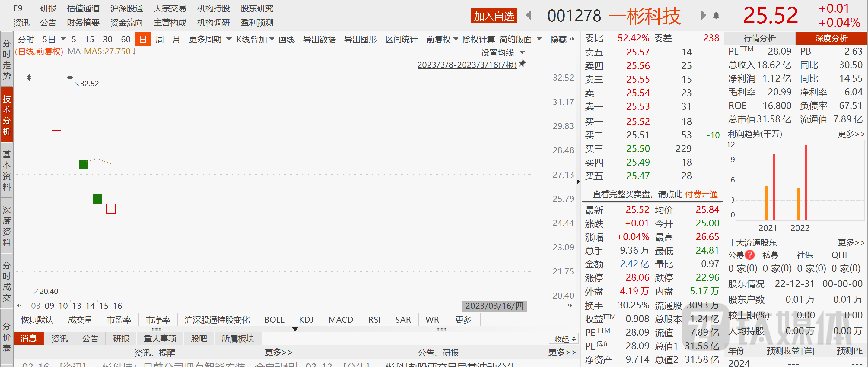Collapse chart panel via 隐藏 toggle
868x367 pixels.
point(562,40)
